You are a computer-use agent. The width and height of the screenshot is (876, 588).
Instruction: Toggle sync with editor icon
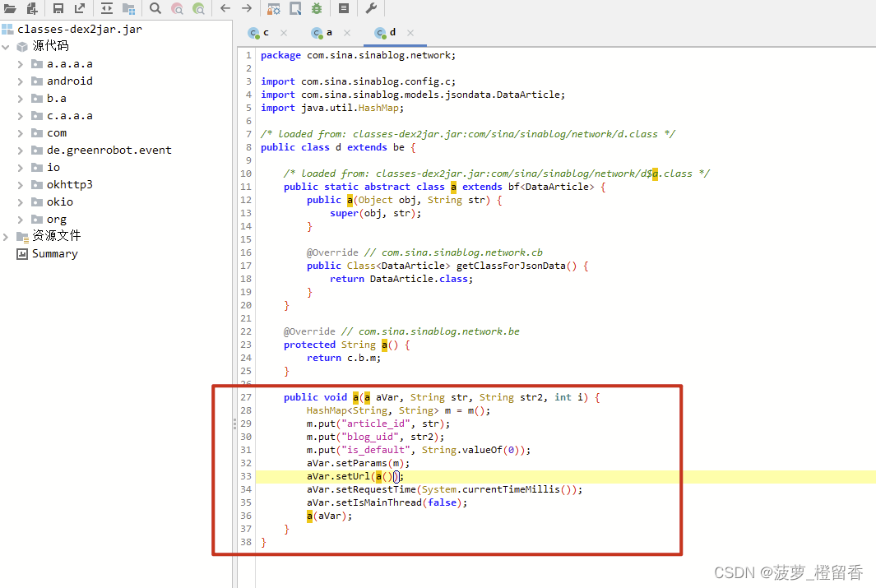point(107,8)
